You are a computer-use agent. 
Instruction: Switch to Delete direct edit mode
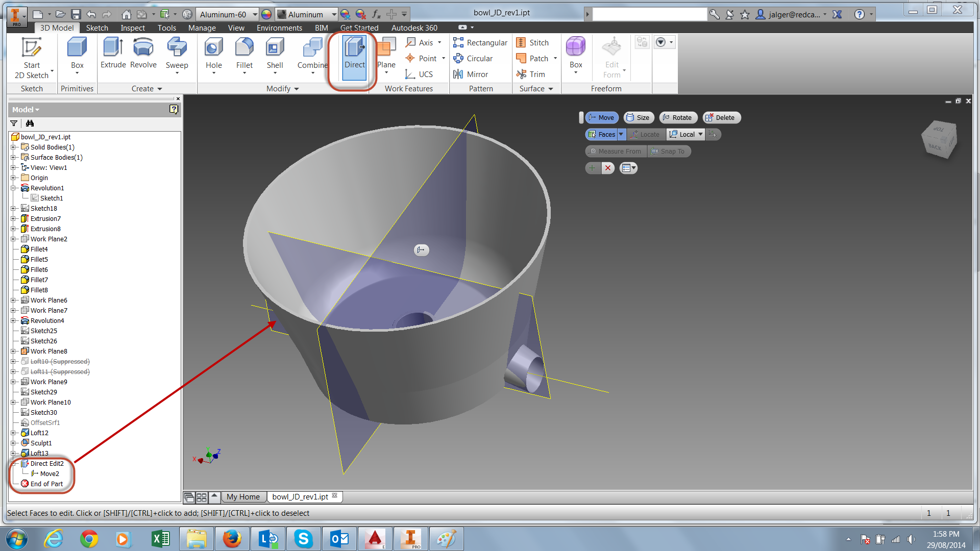[721, 118]
